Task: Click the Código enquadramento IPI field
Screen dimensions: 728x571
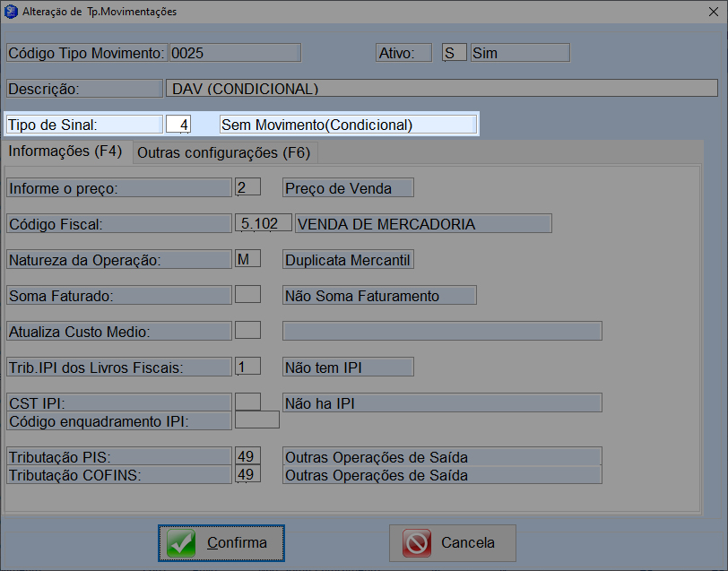Action: click(x=256, y=420)
